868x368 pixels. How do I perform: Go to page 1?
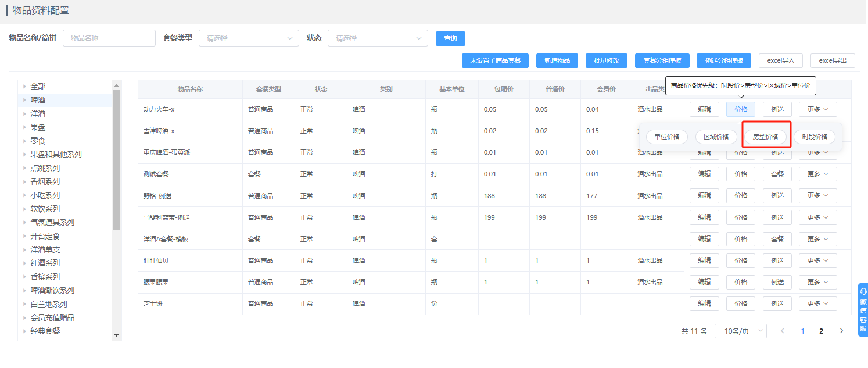tap(802, 331)
